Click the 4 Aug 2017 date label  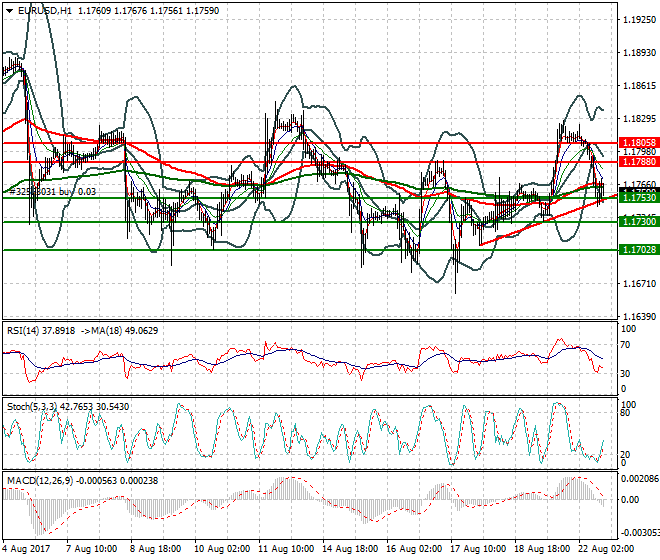pyautogui.click(x=26, y=549)
